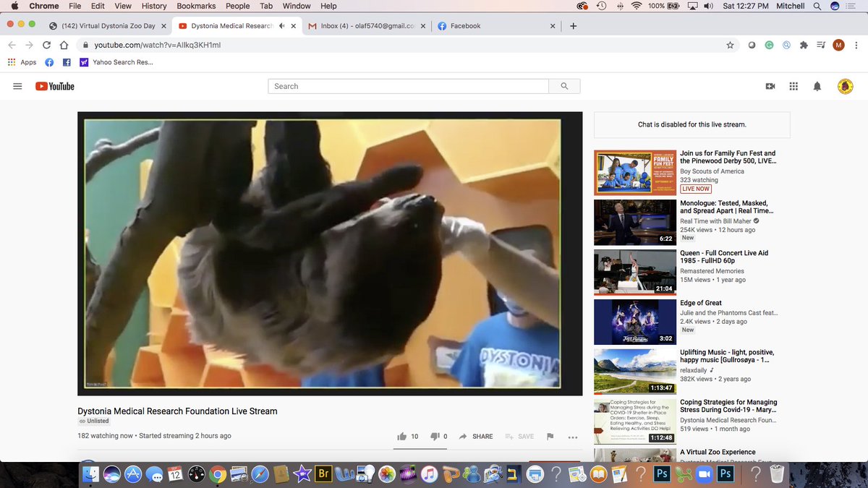Switch to Virtual Dystonia Zoo Day tab
The height and width of the screenshot is (488, 868).
pyautogui.click(x=108, y=26)
